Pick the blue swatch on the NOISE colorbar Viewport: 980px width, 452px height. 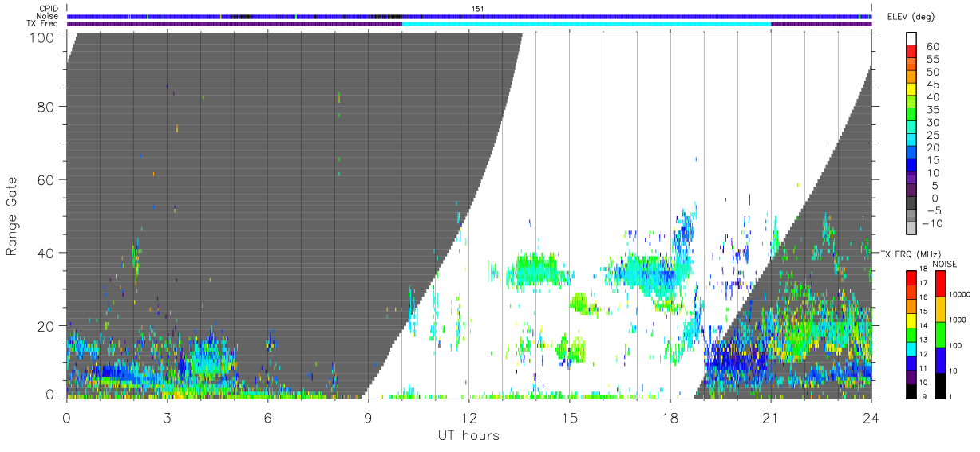point(940,360)
